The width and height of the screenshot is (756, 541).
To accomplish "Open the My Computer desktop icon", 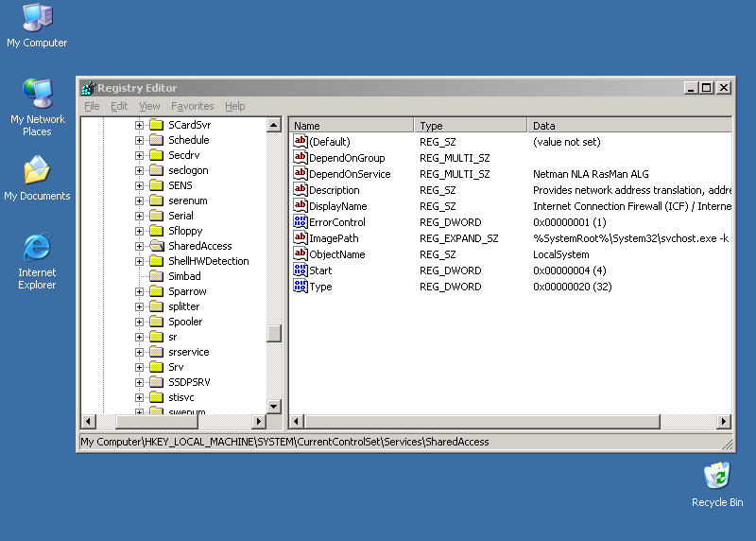I will tap(37, 26).
